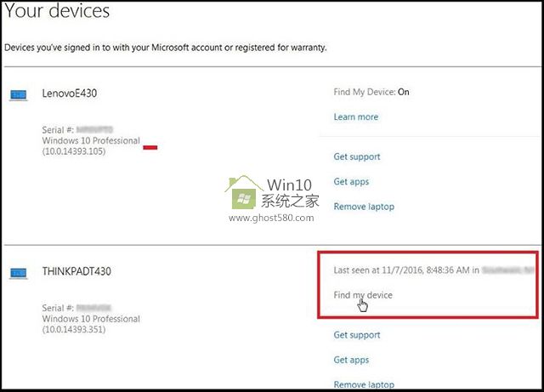Open Get support for THINKPADT430
The image size is (544, 392).
coord(357,335)
